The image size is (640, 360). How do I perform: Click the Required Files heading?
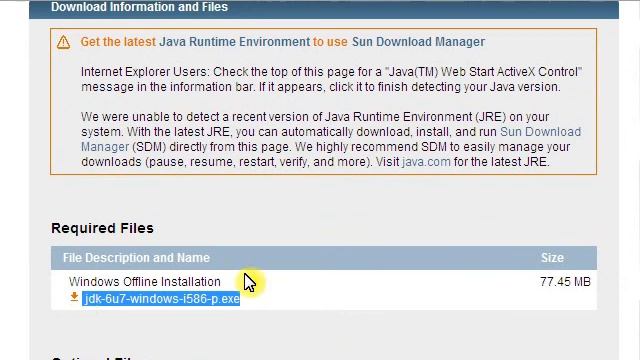point(102,228)
